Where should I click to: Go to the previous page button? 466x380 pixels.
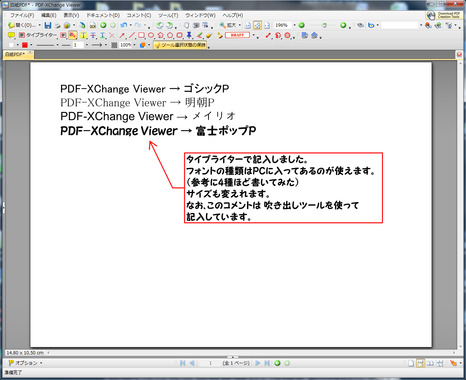pyautogui.click(x=192, y=363)
